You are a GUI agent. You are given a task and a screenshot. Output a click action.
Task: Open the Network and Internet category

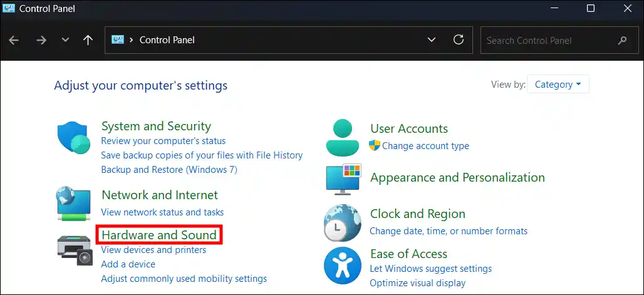click(160, 194)
